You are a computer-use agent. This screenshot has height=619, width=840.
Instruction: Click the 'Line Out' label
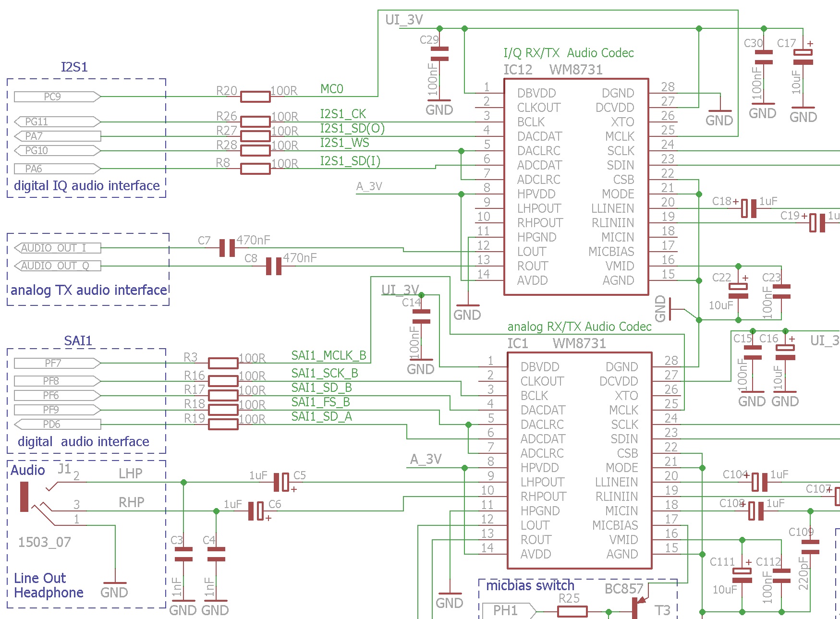(x=40, y=578)
